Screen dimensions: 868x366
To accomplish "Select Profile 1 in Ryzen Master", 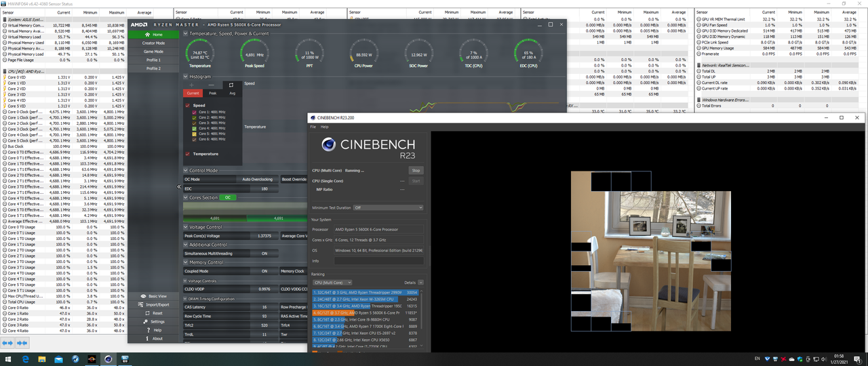I will (153, 60).
